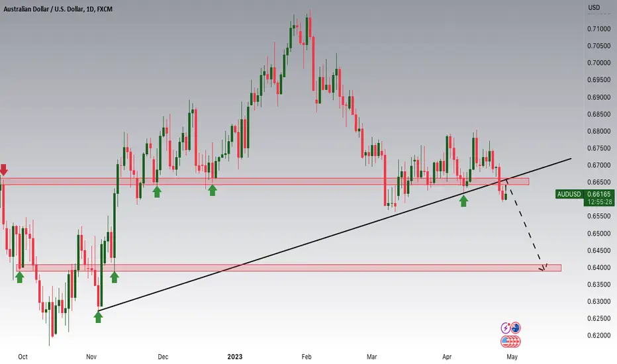
Task: Click the Apr label on time axis
Action: coord(447,357)
